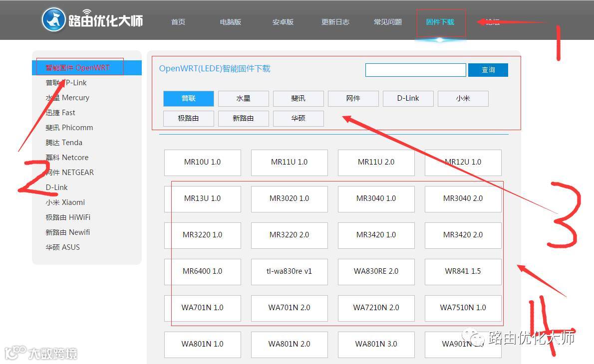Viewport: 594px width, 364px height.
Task: Focus the firmware search input field
Action: click(x=416, y=70)
